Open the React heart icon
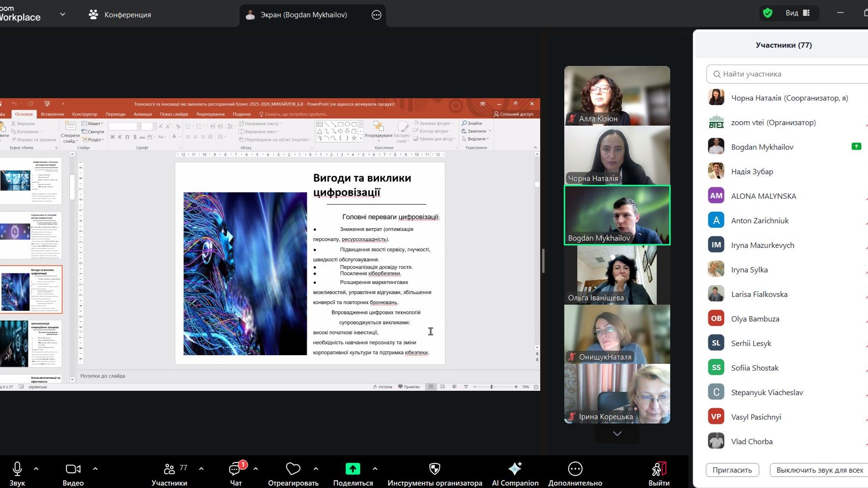This screenshot has height=488, width=868. tap(293, 469)
